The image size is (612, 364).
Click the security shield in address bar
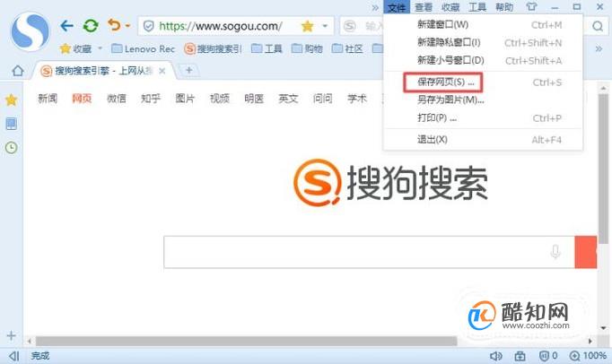(x=148, y=26)
